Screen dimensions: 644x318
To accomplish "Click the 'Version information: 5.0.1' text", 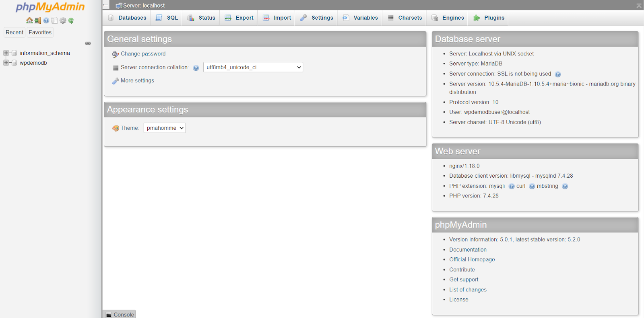I will coord(481,240).
